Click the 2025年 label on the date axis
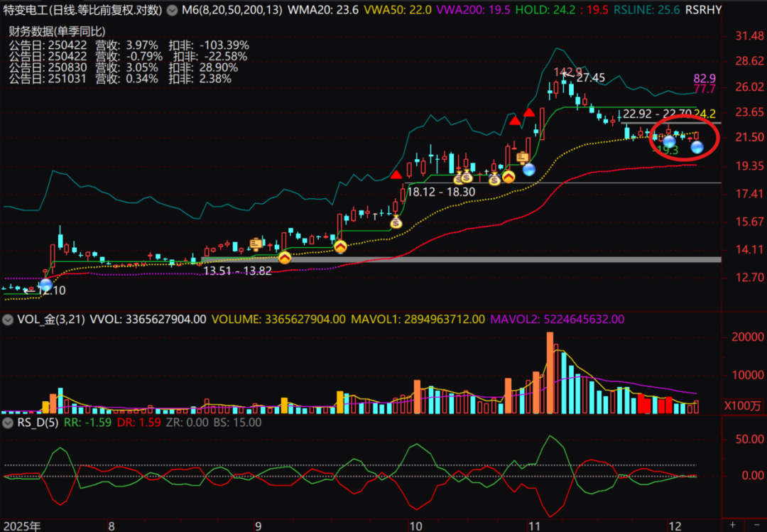This screenshot has width=767, height=532. click(x=21, y=526)
